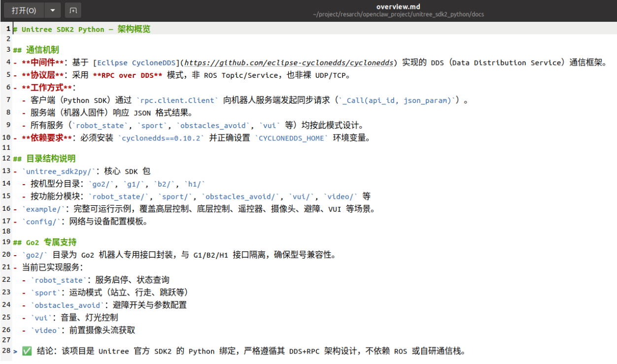The height and width of the screenshot is (364, 617).
Task: Click line number 2 in the gutter
Action: [8, 38]
